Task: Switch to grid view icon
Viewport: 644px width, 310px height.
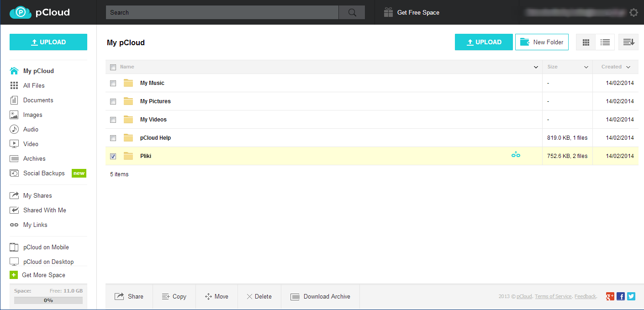Action: (x=586, y=42)
